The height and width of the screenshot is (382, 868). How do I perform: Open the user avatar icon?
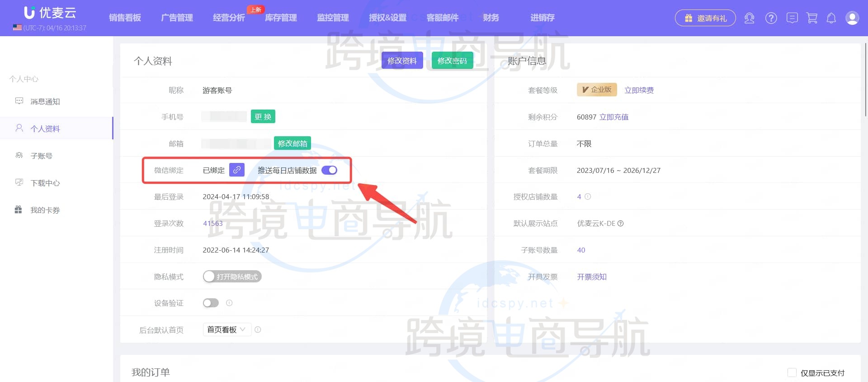(x=852, y=18)
